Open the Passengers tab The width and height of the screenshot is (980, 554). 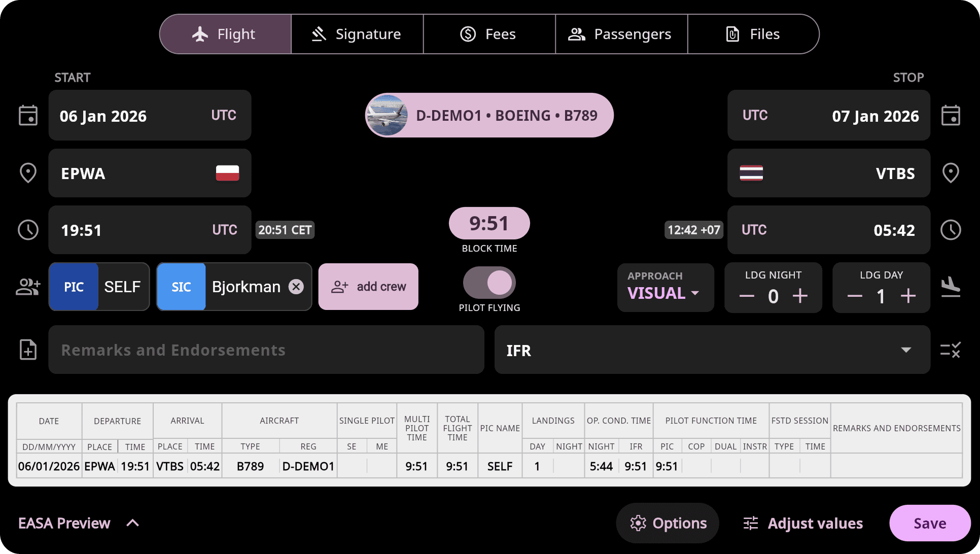pos(621,34)
